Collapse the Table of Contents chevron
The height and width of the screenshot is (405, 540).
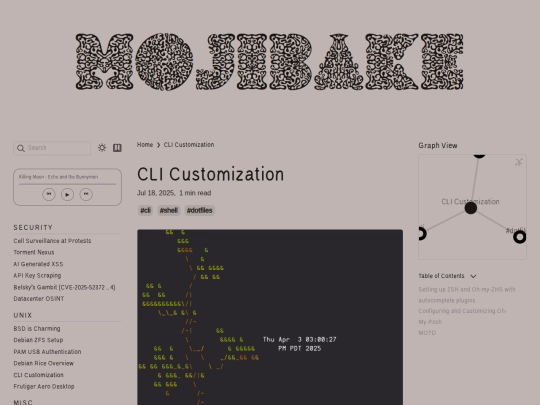473,276
